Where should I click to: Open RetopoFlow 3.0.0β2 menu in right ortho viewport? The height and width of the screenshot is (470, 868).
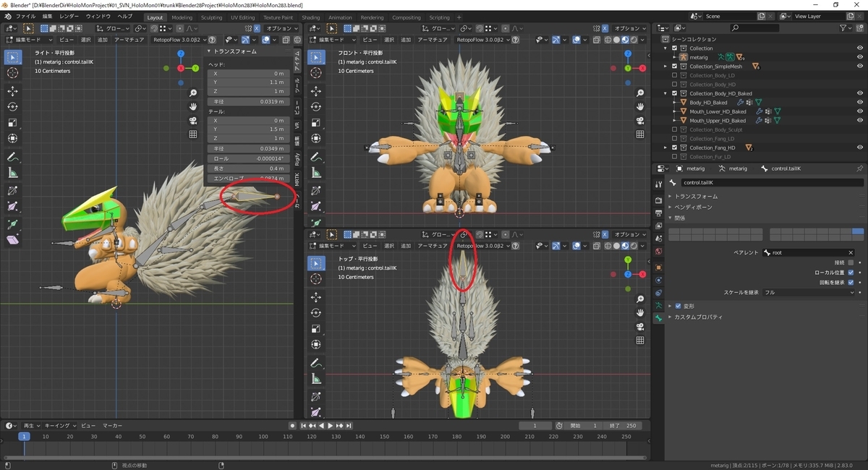click(x=179, y=40)
